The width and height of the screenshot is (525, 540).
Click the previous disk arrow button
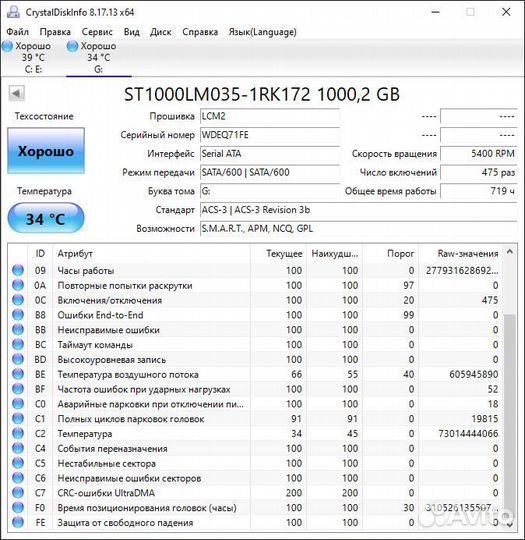tap(16, 93)
